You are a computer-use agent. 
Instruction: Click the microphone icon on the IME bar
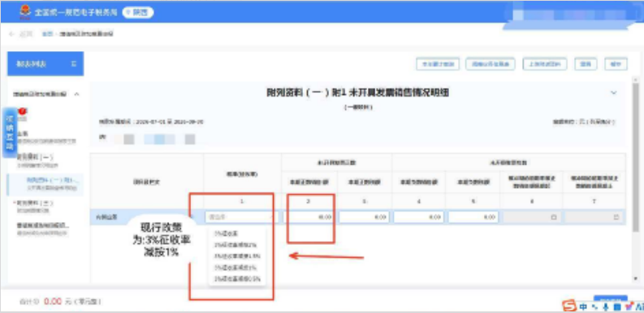point(605,306)
